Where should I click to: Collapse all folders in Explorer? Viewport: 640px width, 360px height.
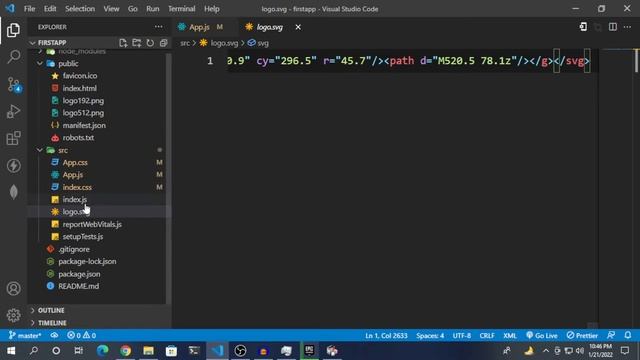point(164,43)
